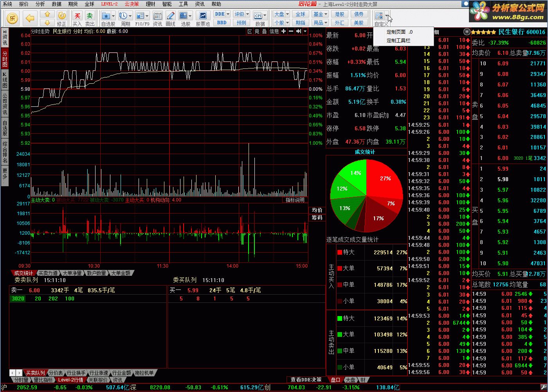Click the 指标说明 indicator description button
Screen dimensions: 548x392
click(295, 200)
